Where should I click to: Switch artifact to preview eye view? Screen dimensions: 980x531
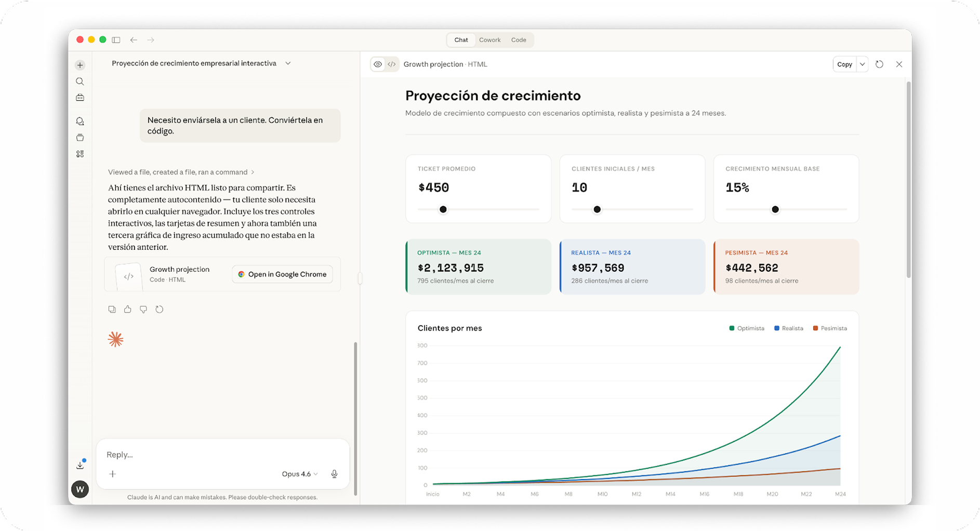click(378, 64)
